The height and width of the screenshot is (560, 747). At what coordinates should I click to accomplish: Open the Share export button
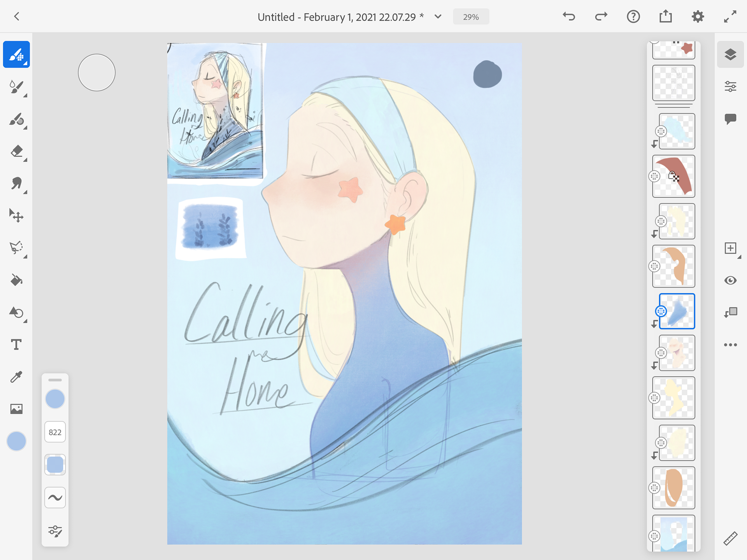(665, 17)
